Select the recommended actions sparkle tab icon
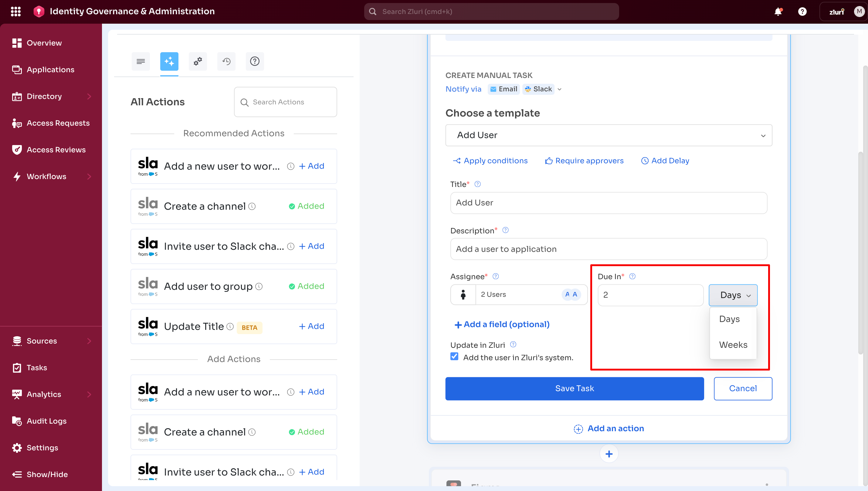The width and height of the screenshot is (868, 491). (x=169, y=61)
